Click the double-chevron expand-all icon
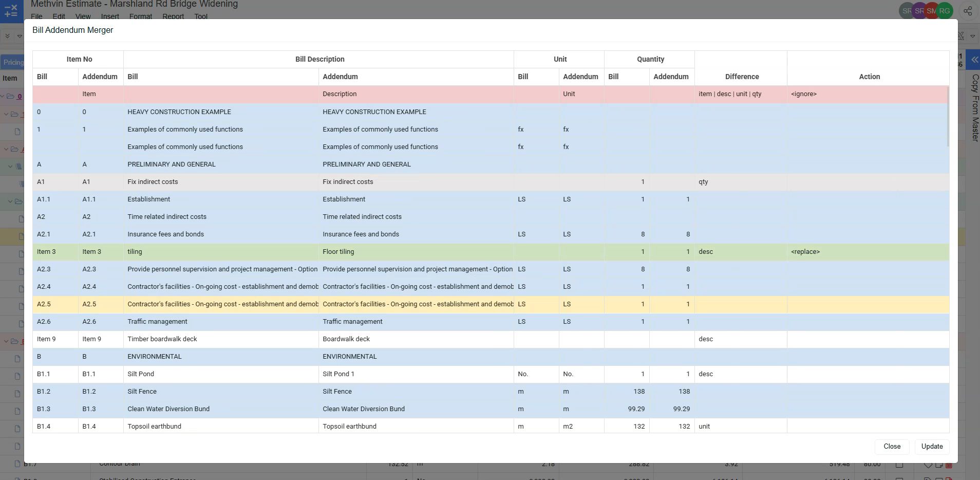Viewport: 980px width, 480px height. pyautogui.click(x=7, y=36)
